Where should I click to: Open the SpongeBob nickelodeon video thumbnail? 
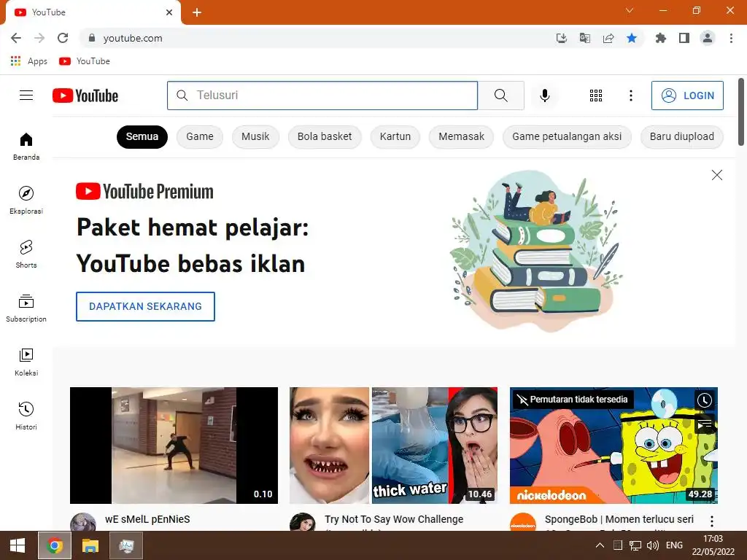point(614,446)
